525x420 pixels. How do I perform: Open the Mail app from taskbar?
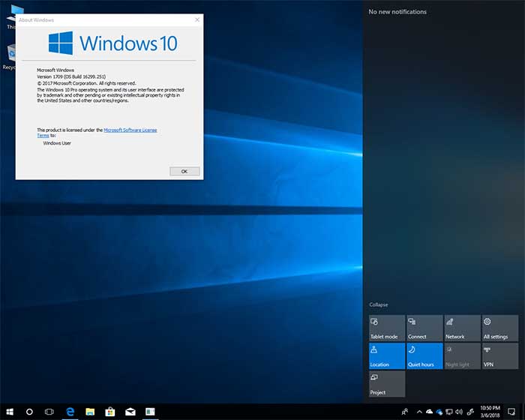130,412
